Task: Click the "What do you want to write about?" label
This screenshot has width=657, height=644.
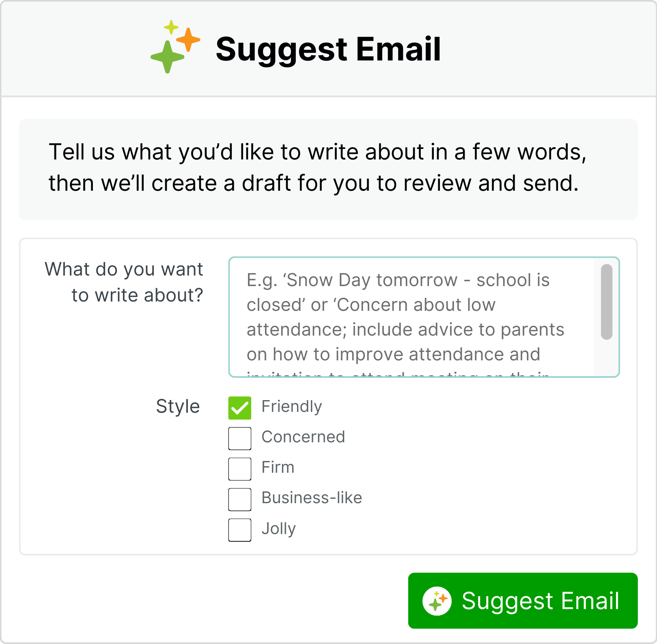Action: coord(124,282)
